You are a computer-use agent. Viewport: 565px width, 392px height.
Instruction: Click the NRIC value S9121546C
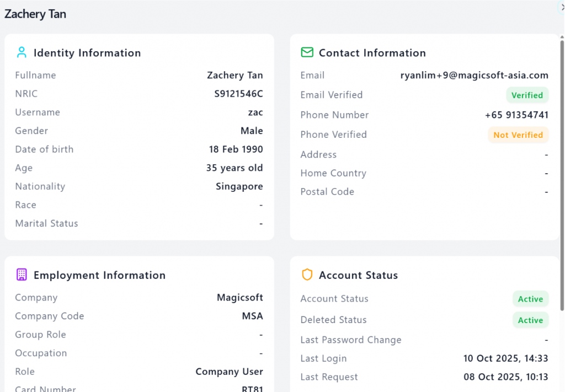(x=238, y=94)
